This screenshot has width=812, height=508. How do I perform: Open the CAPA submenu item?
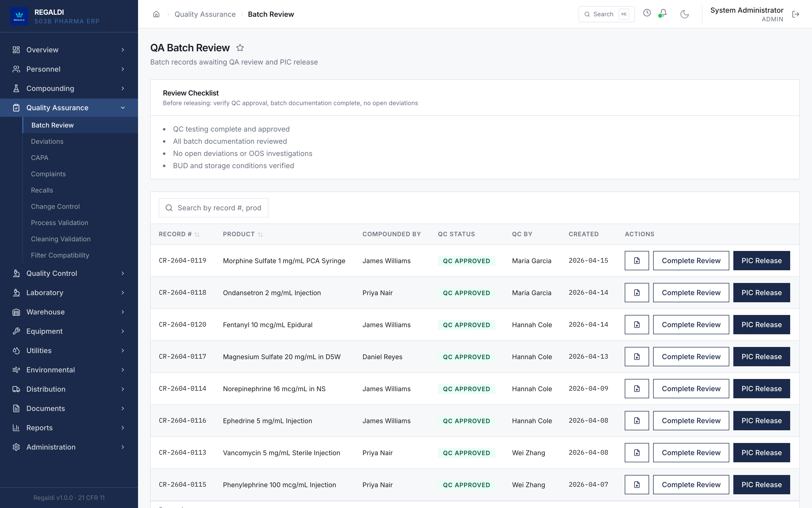tap(80, 157)
